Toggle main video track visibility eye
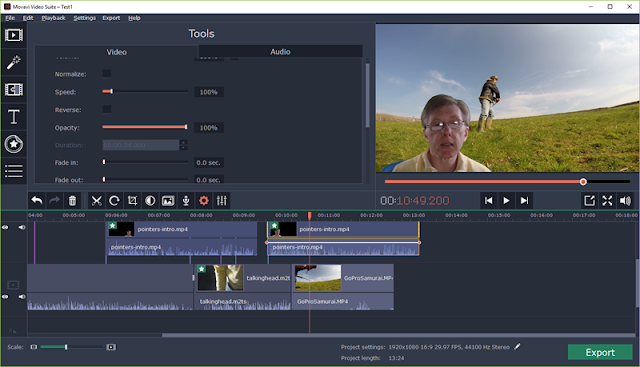 coord(5,297)
